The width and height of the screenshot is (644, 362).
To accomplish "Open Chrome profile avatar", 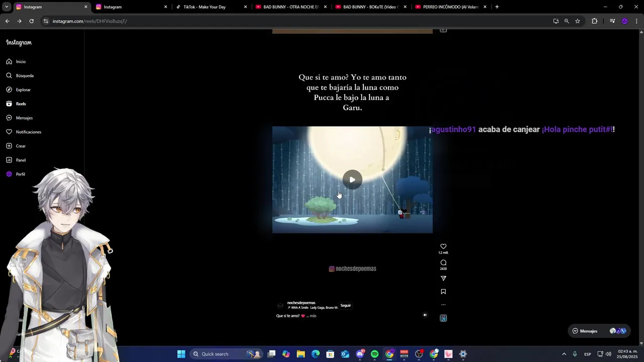I will (x=625, y=21).
